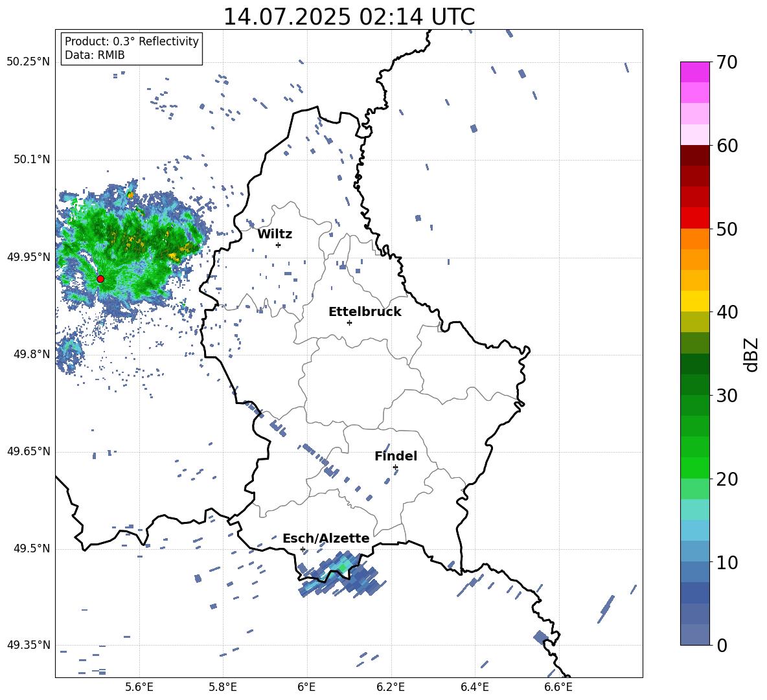Click the longitude label 6.2°E

(391, 687)
